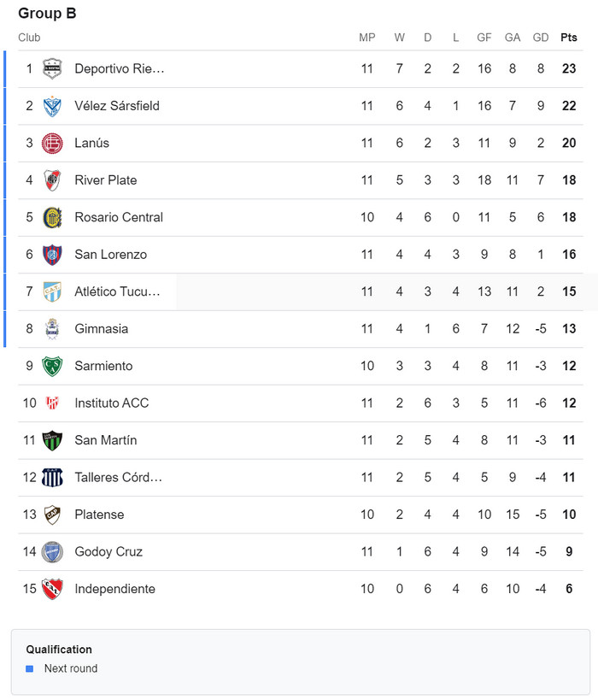Click the Lanús club crest icon

tap(52, 143)
